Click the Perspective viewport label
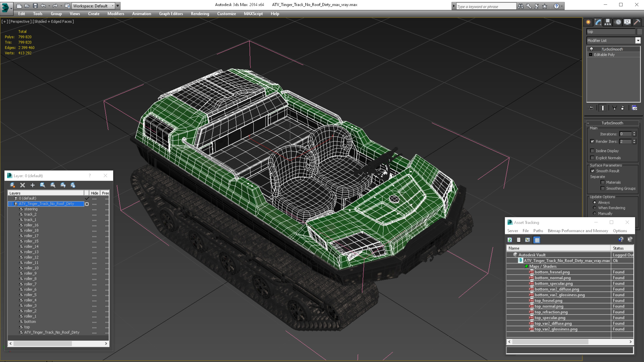This screenshot has height=362, width=644. click(x=20, y=21)
